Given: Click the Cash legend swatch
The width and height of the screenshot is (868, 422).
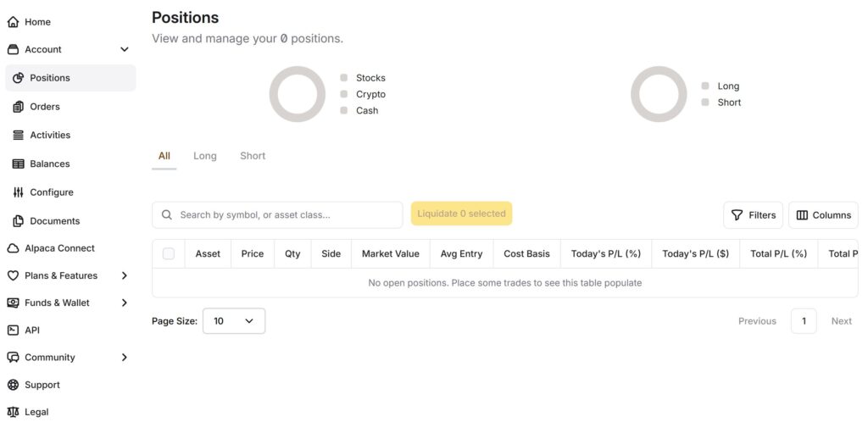Looking at the screenshot, I should (x=344, y=111).
